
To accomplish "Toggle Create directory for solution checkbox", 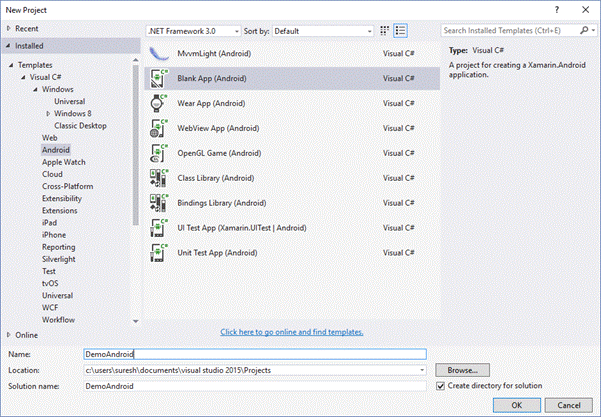I will pos(440,386).
